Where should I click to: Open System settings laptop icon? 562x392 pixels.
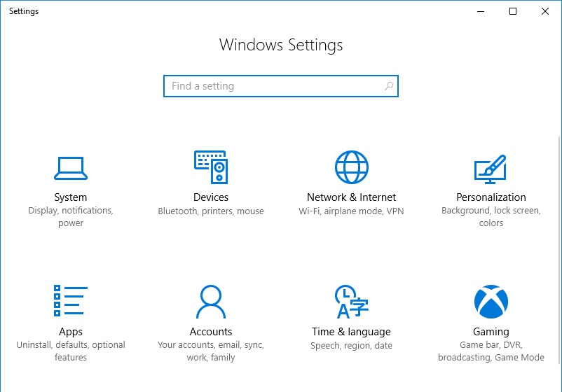pos(71,168)
